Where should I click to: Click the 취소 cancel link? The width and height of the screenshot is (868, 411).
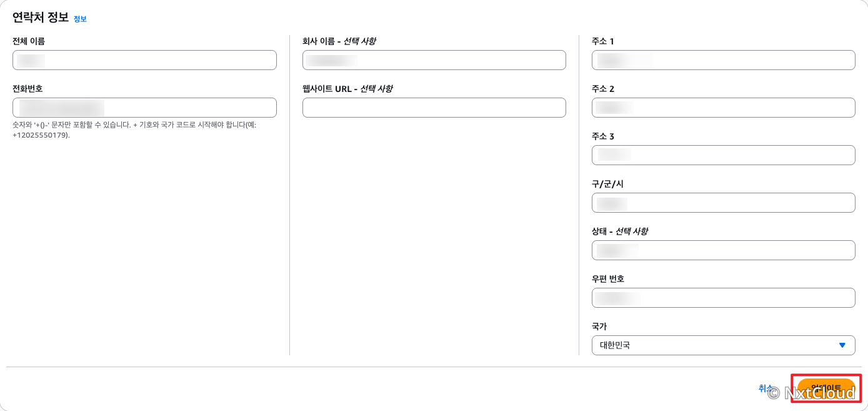(766, 388)
